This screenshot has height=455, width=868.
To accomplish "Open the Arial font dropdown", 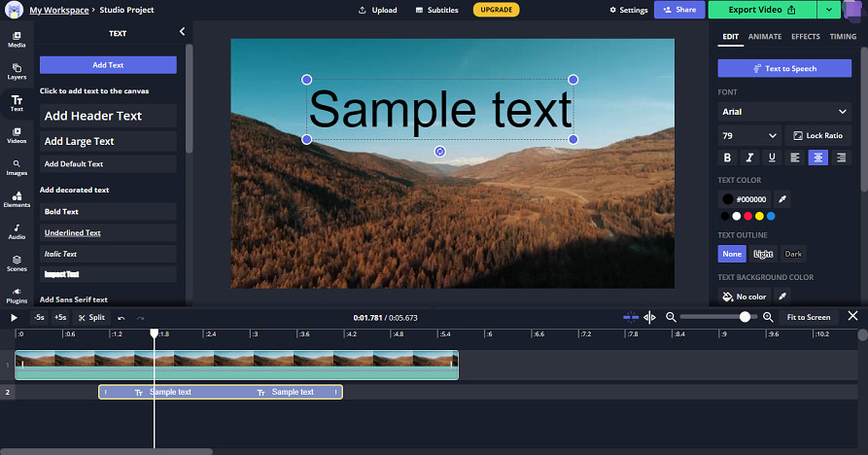I will pyautogui.click(x=784, y=112).
